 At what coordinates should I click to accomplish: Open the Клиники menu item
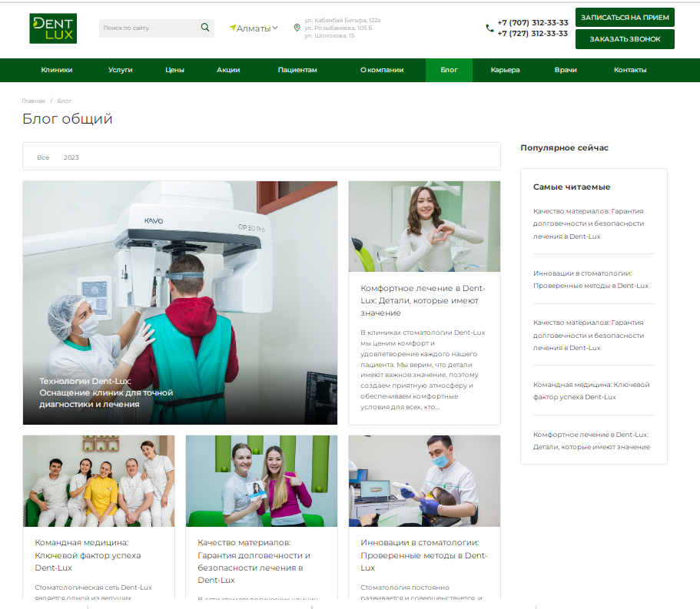57,70
